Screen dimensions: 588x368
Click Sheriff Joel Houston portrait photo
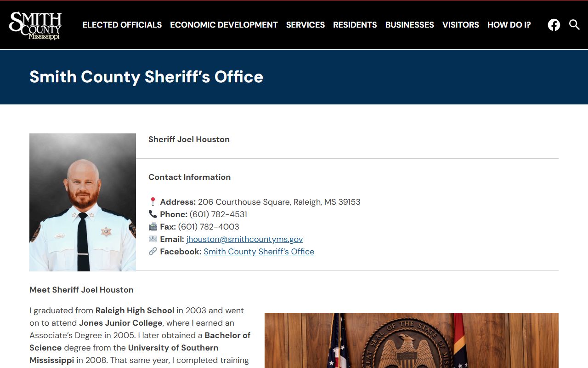[x=83, y=202]
